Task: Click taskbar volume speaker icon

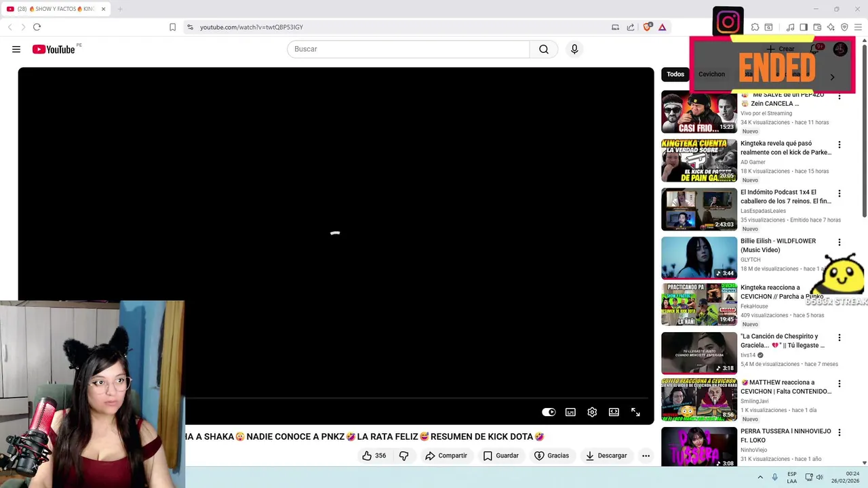Action: [x=819, y=477]
